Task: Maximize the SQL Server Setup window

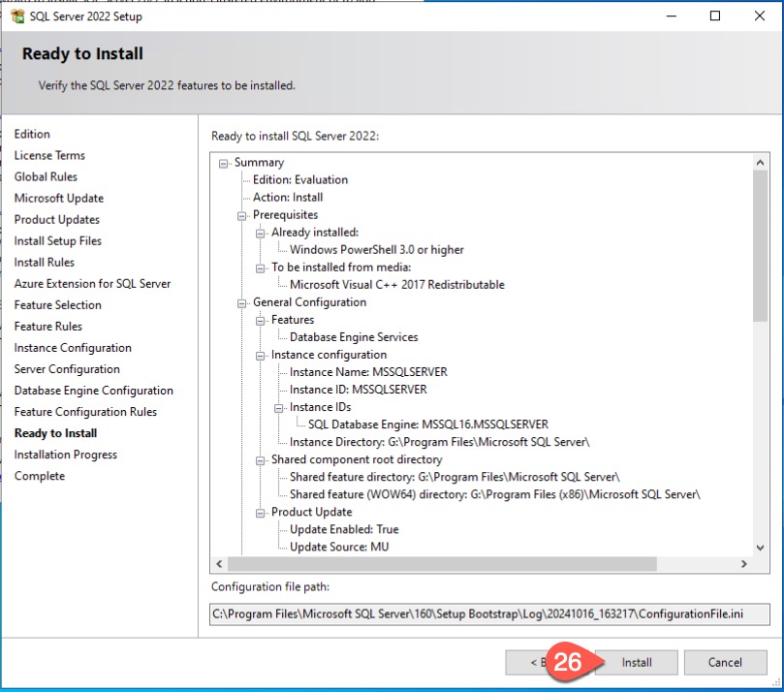Action: [x=715, y=16]
